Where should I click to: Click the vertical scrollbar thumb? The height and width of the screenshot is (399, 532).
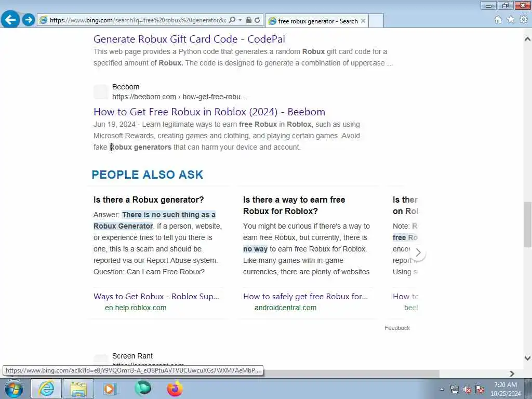(x=527, y=224)
